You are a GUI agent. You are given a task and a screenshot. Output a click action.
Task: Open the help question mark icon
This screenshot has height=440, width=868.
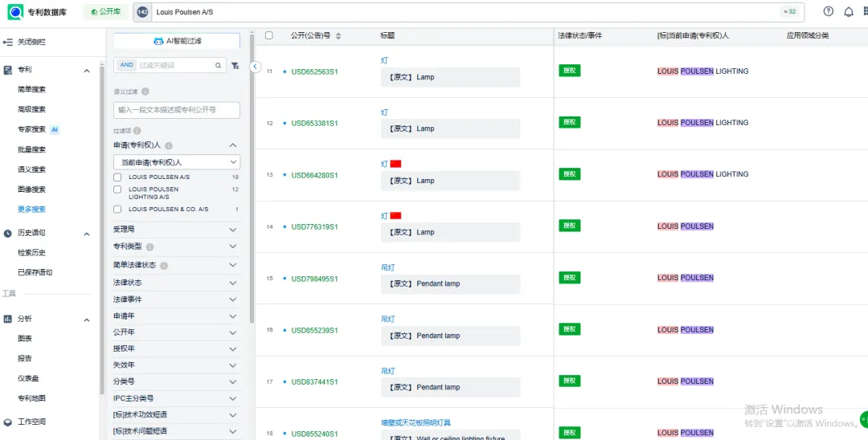click(828, 11)
